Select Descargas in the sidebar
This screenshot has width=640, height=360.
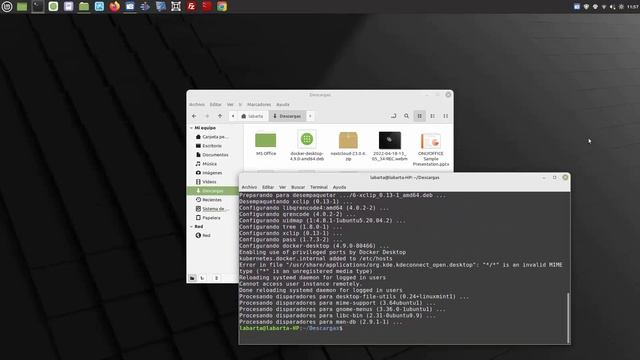[x=213, y=191]
